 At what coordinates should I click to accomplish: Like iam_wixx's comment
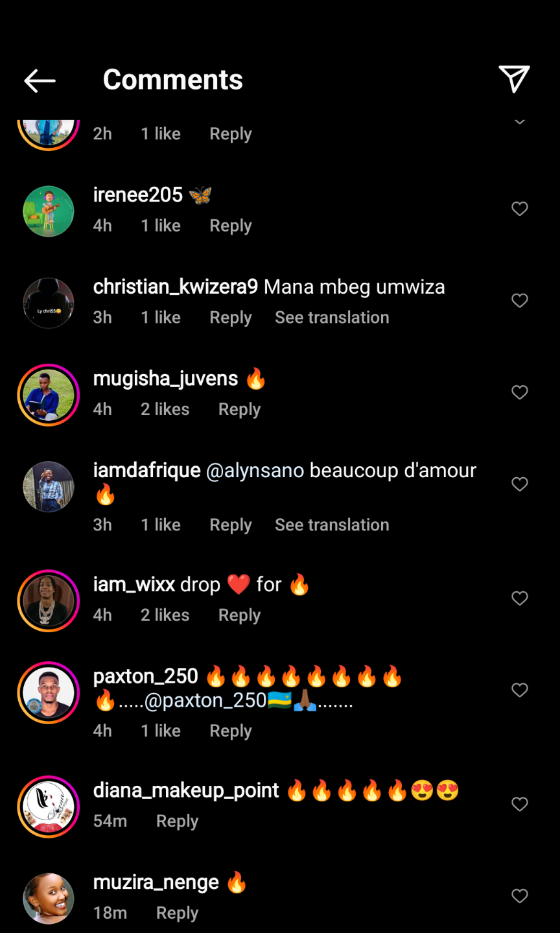[x=520, y=598]
